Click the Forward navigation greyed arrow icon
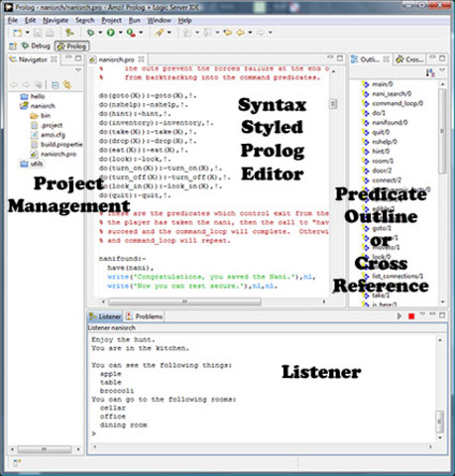This screenshot has width=455, height=476. click(261, 33)
